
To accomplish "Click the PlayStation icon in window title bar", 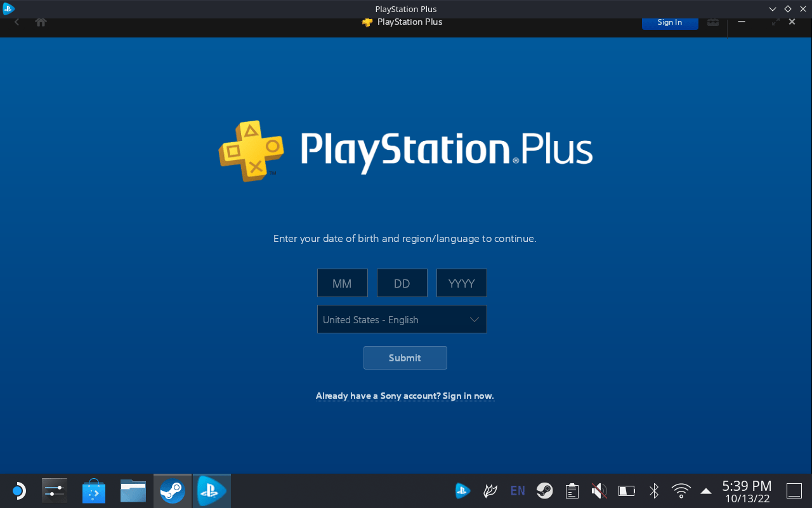I will [x=8, y=9].
